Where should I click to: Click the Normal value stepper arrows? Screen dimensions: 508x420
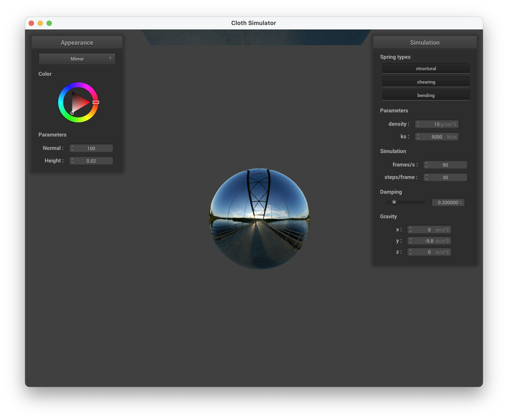72,148
